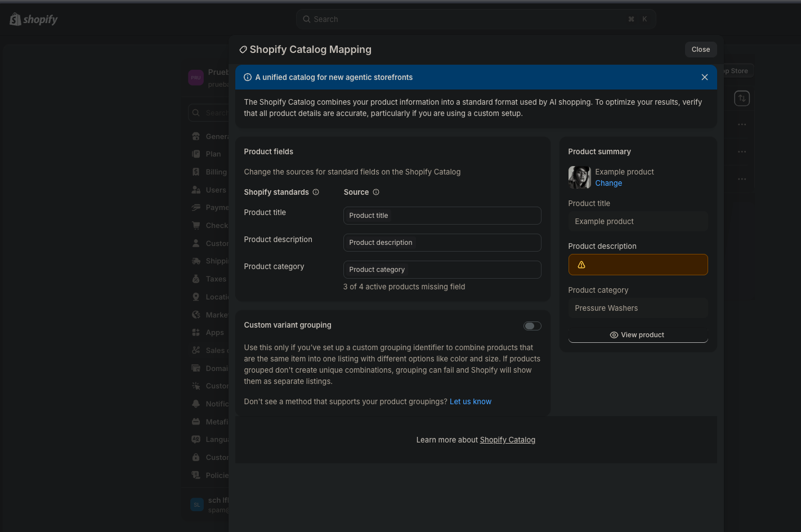Click the General store icon in sidebar
This screenshot has height=532, width=801.
196,136
